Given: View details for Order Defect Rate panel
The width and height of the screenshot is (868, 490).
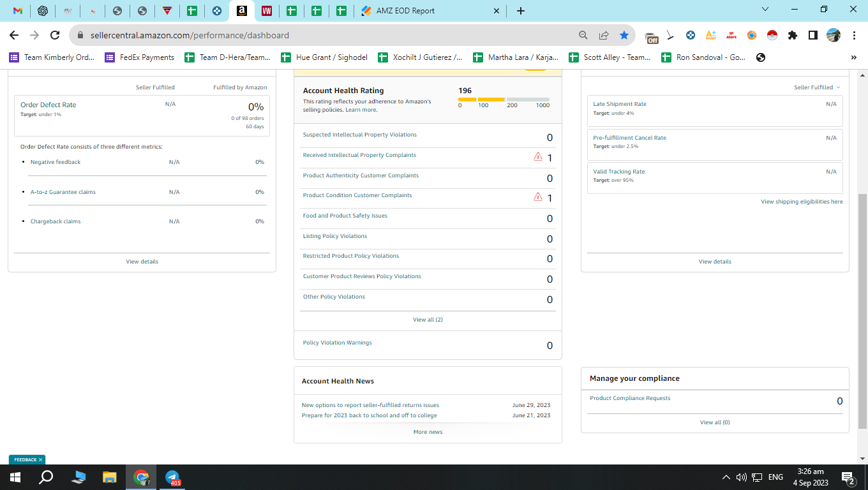Looking at the screenshot, I should click(x=142, y=262).
